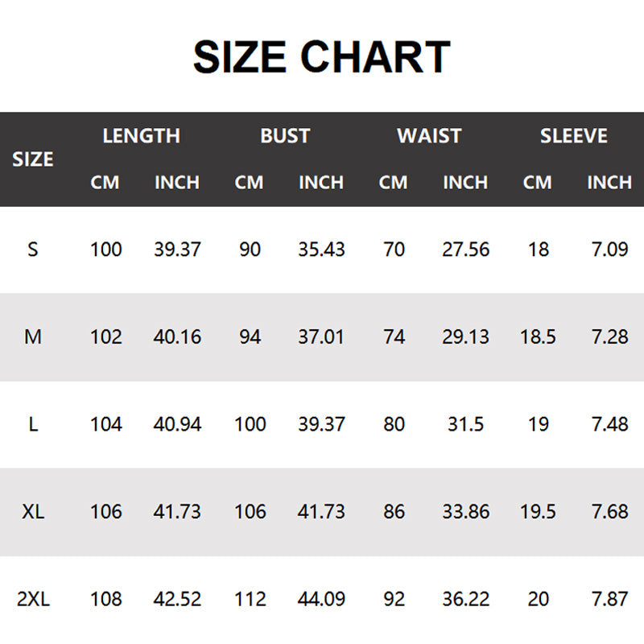Select the S size row label
Viewport: 644px width, 644px height.
click(33, 250)
